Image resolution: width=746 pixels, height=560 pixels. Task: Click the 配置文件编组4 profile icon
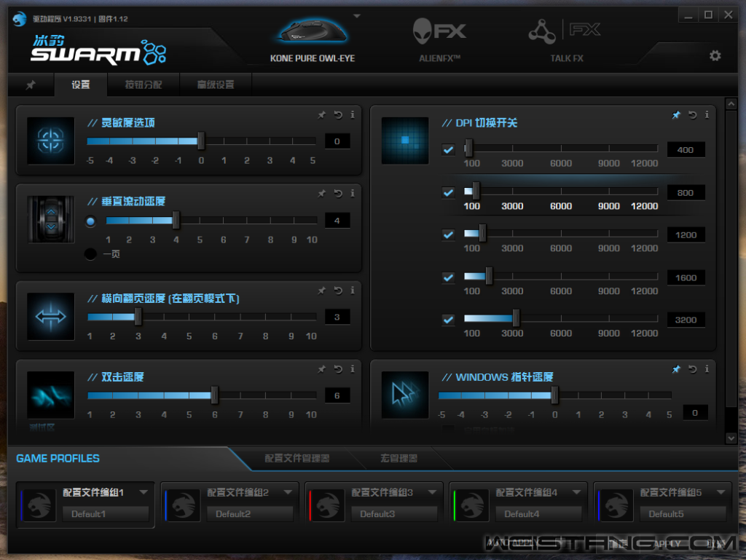471,505
